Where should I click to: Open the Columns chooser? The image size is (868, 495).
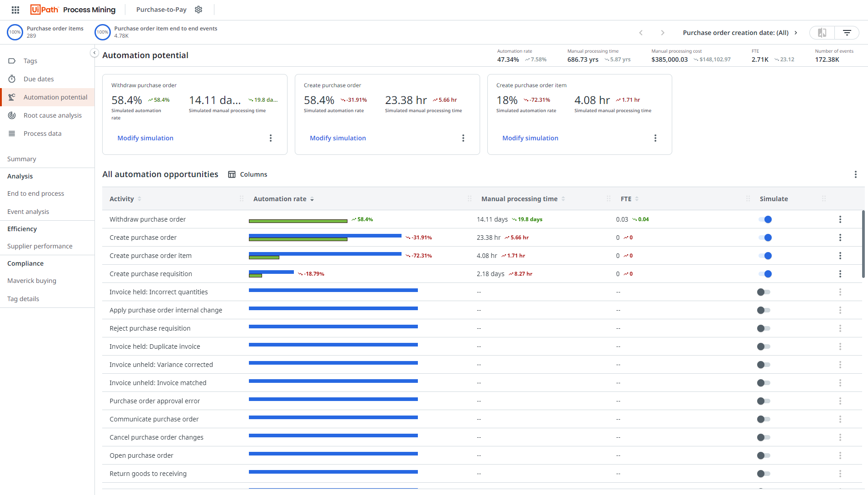248,174
